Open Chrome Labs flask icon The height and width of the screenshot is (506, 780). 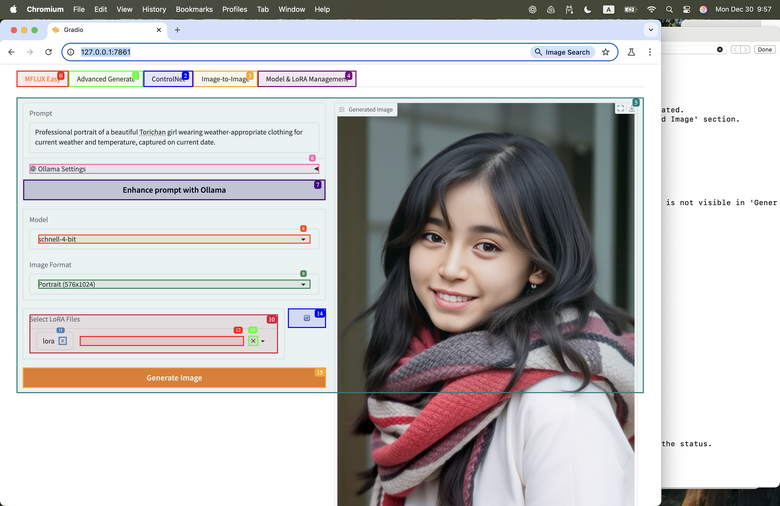pyautogui.click(x=631, y=52)
